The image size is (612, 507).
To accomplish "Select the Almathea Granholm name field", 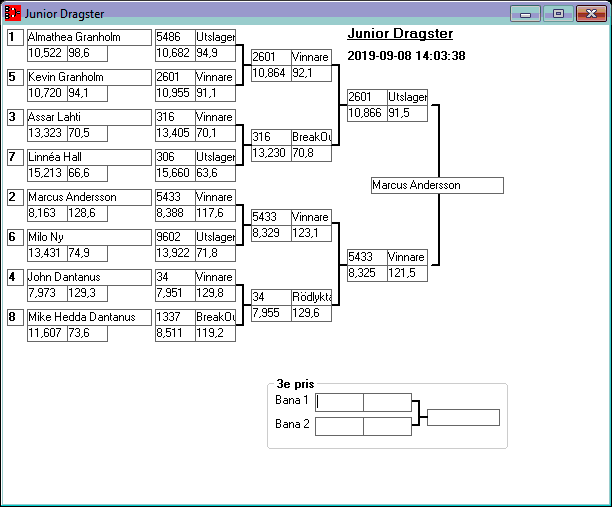I will (x=88, y=37).
